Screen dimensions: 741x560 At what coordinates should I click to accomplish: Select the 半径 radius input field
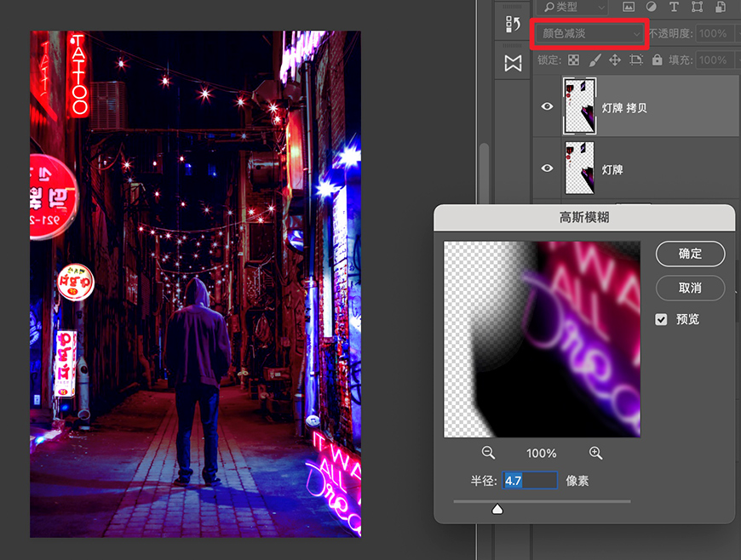click(531, 480)
